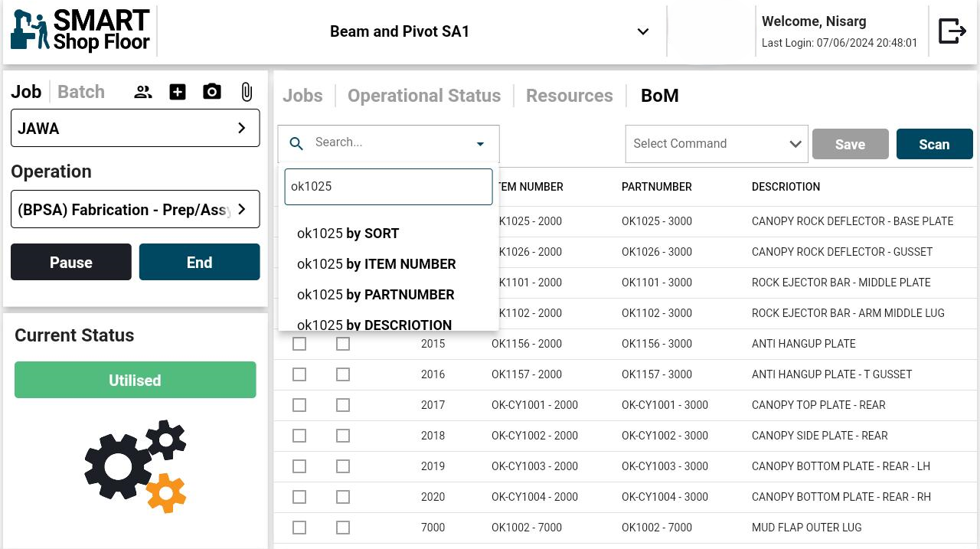Click the search magnifier icon
This screenshot has width=980, height=549.
[x=297, y=143]
